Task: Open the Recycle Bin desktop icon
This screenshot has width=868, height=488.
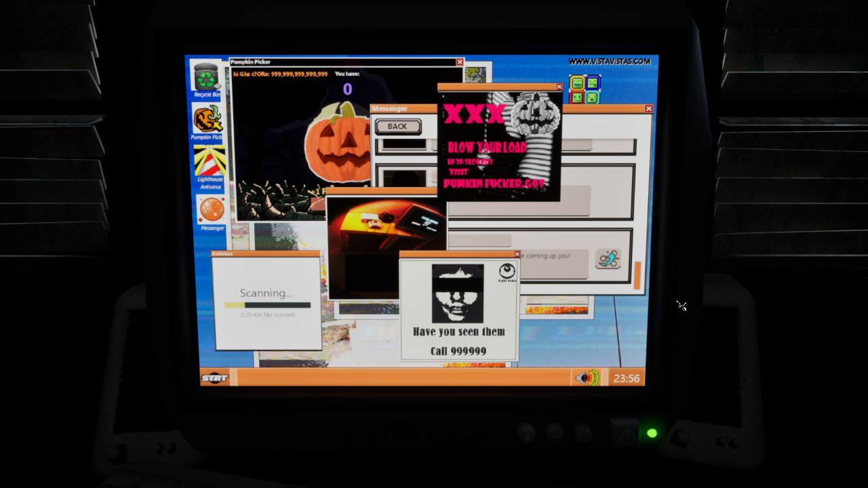Action: [x=206, y=78]
